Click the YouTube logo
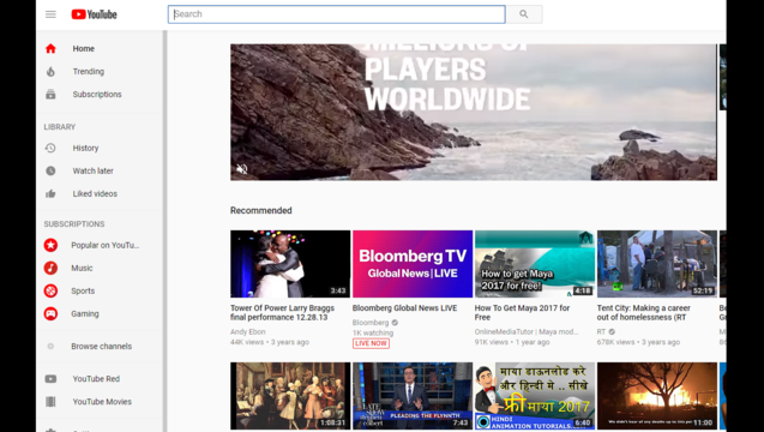 click(x=94, y=14)
